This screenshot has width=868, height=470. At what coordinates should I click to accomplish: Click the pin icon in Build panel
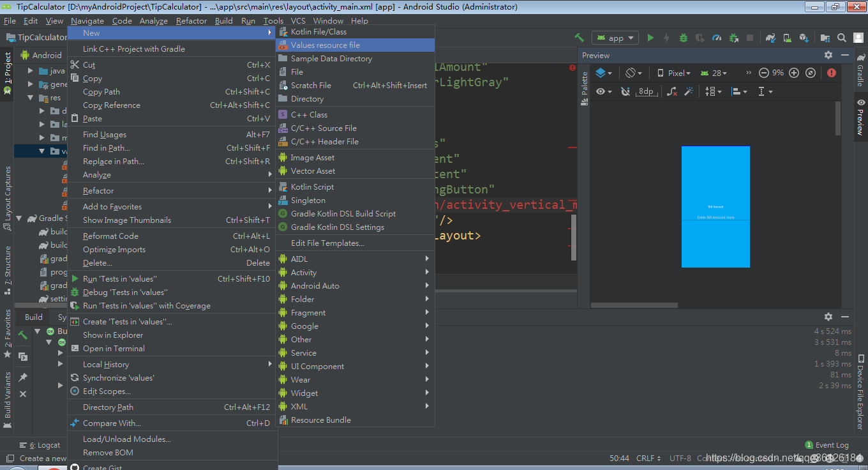pyautogui.click(x=23, y=377)
